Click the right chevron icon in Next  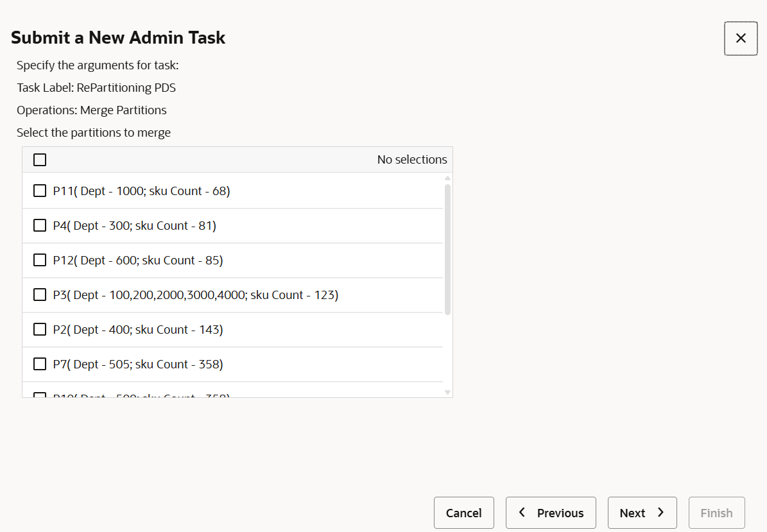[x=660, y=512]
